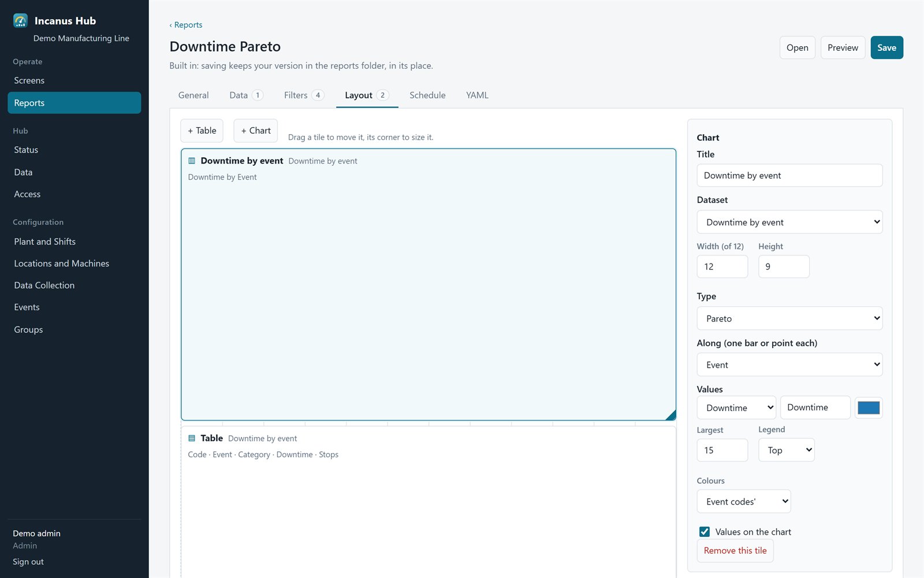This screenshot has width=924, height=578.
Task: Open Events in the sidebar
Action: pos(74,307)
